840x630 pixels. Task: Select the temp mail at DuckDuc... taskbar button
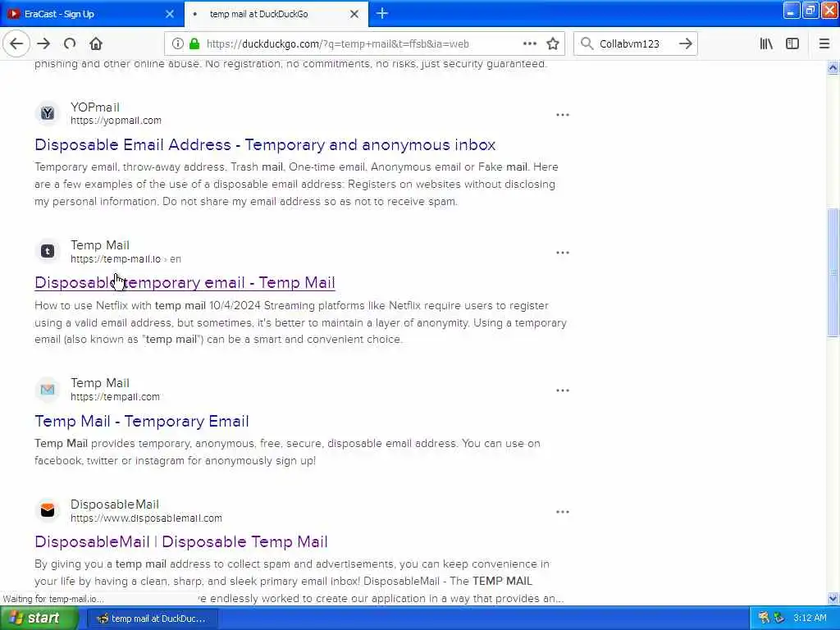tap(152, 619)
